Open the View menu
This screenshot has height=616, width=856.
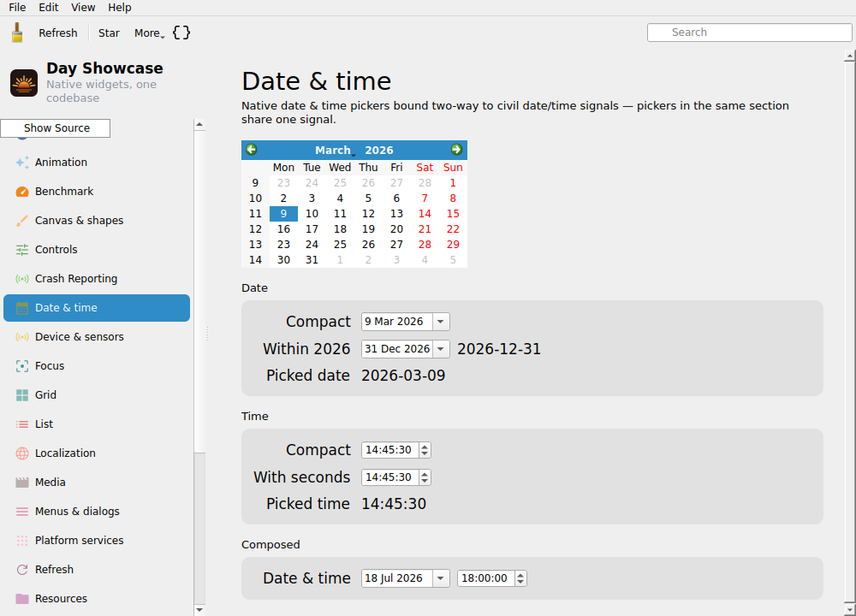click(83, 8)
